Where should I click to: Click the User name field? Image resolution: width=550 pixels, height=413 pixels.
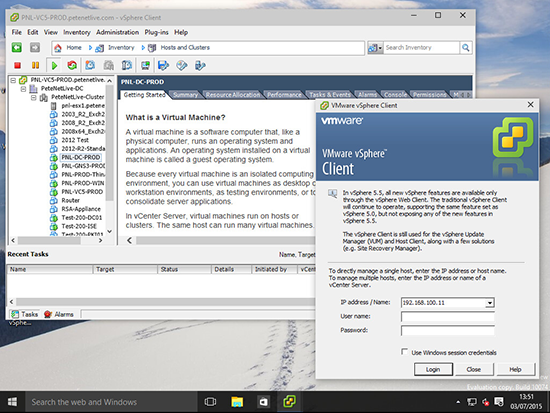coord(448,317)
